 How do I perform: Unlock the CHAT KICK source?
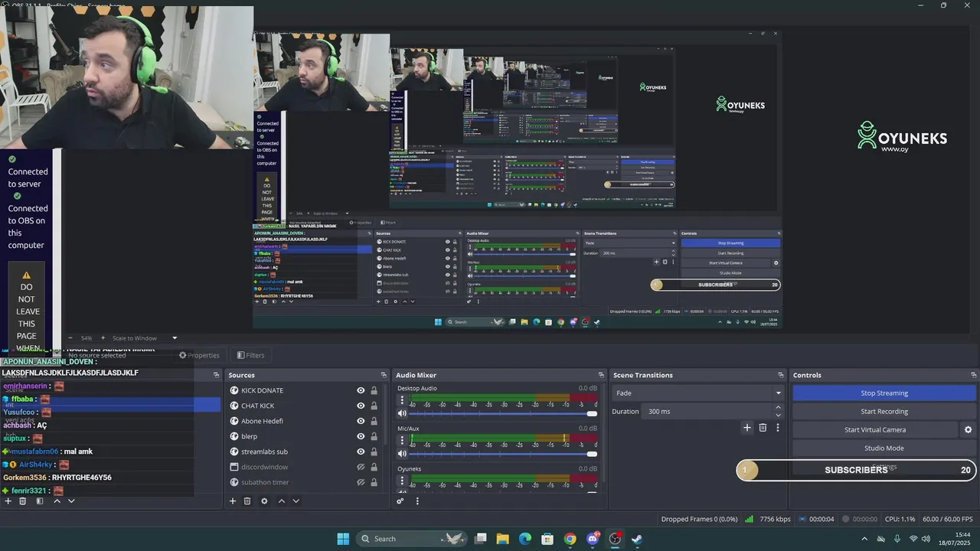tap(374, 406)
